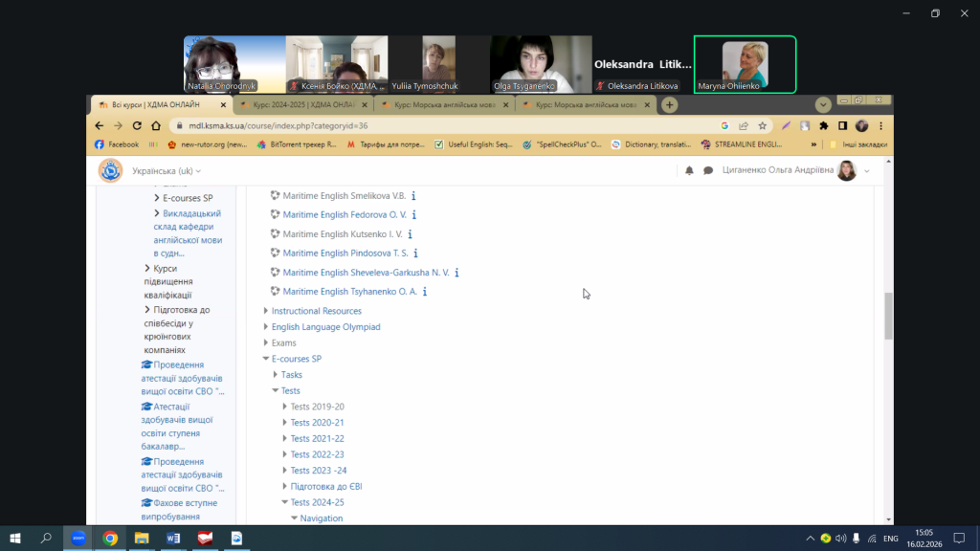980x551 pixels.
Task: Expand Курси підвищення кваліфікації in sidebar
Action: 146,269
